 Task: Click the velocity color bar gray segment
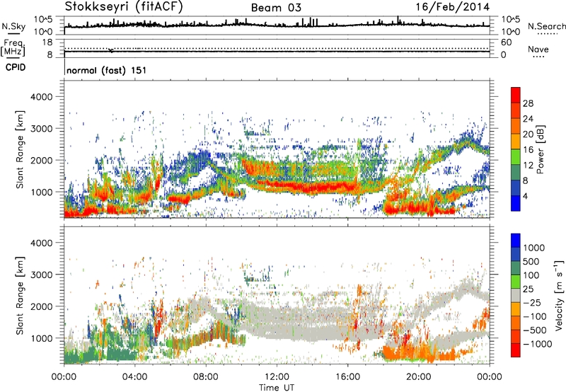516,295
